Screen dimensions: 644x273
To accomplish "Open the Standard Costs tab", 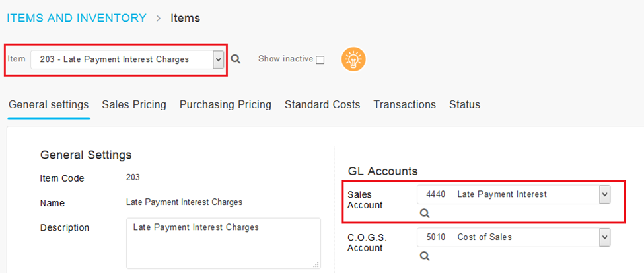I will coord(322,105).
